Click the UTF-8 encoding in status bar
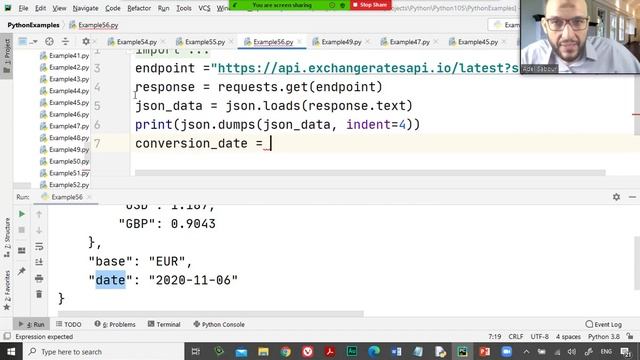 (x=540, y=337)
